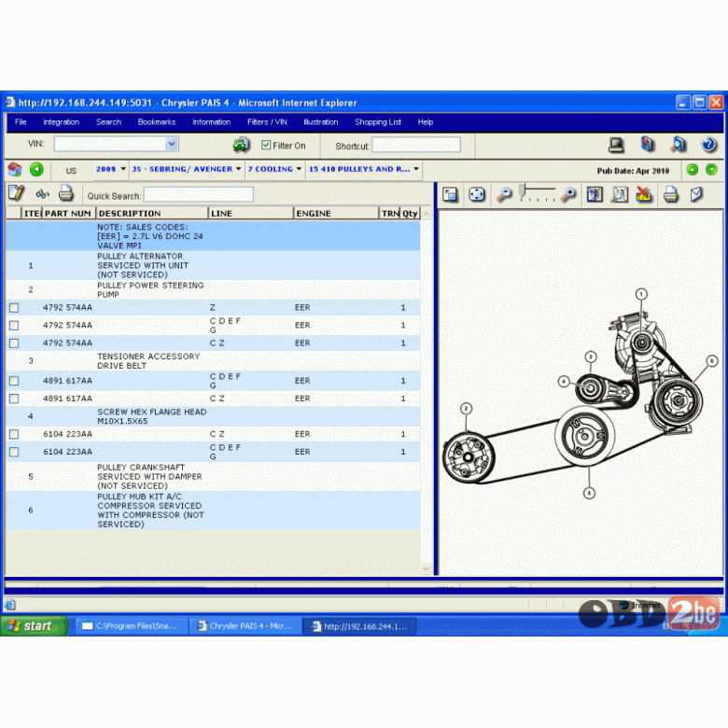Open the Shopping List menu
The height and width of the screenshot is (728, 728).
[x=378, y=122]
